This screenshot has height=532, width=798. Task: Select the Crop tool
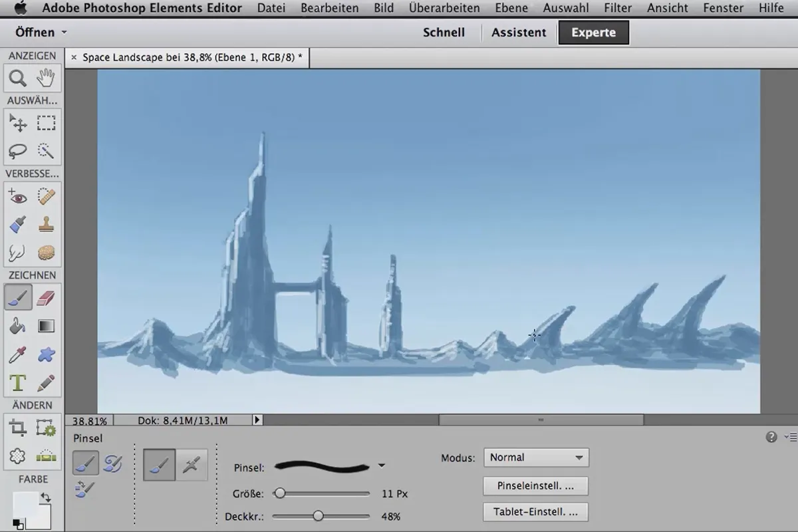click(18, 428)
